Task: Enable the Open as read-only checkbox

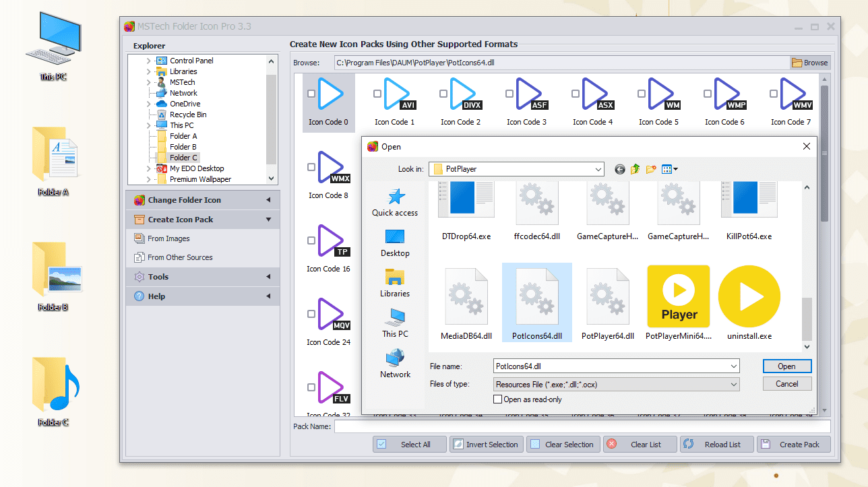Action: (x=497, y=399)
